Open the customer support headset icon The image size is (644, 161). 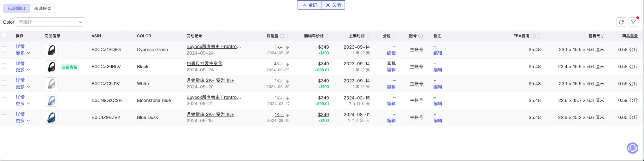632,148
